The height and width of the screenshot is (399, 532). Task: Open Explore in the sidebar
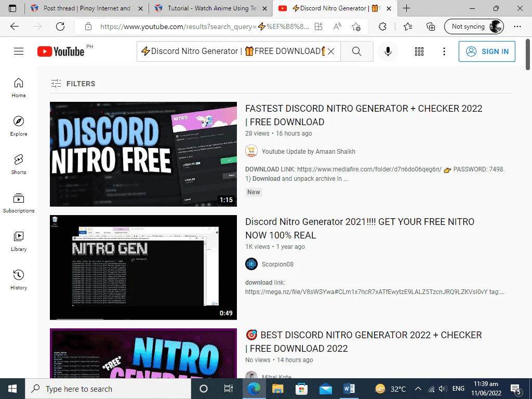(19, 126)
